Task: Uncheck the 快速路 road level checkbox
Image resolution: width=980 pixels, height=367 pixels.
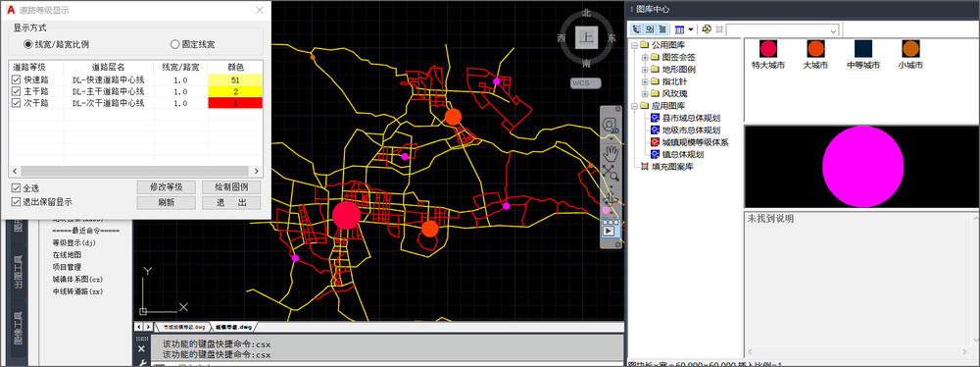Action: (16, 79)
